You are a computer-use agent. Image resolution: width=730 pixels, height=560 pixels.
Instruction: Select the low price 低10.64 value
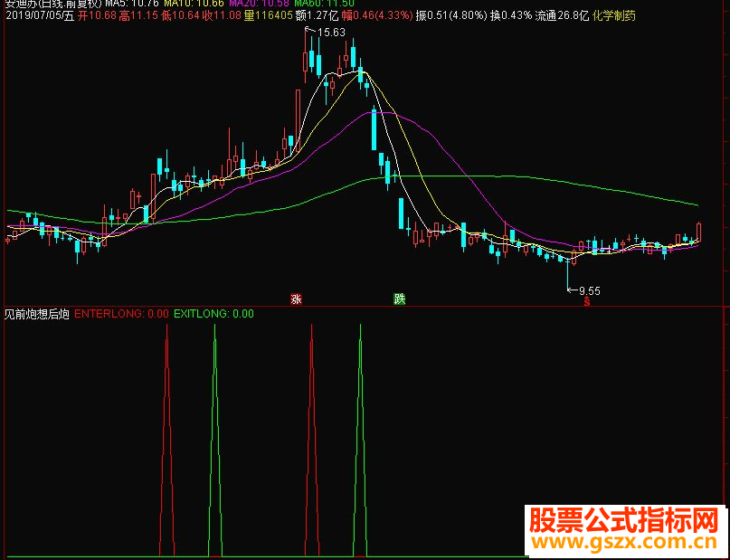pos(180,16)
